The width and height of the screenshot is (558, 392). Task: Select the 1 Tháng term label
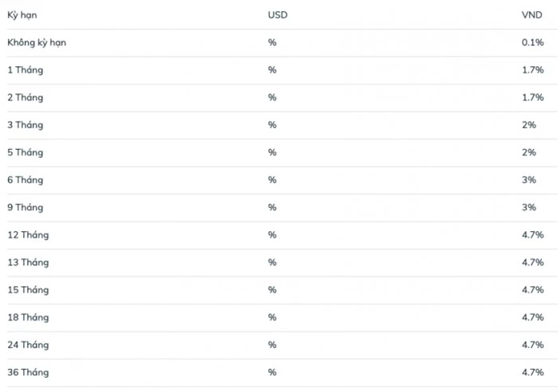[26, 70]
